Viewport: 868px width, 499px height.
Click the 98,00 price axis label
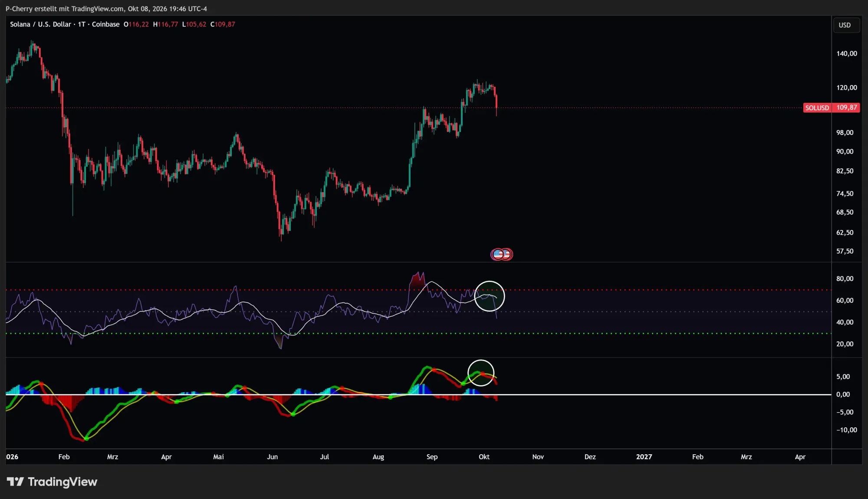coord(845,132)
